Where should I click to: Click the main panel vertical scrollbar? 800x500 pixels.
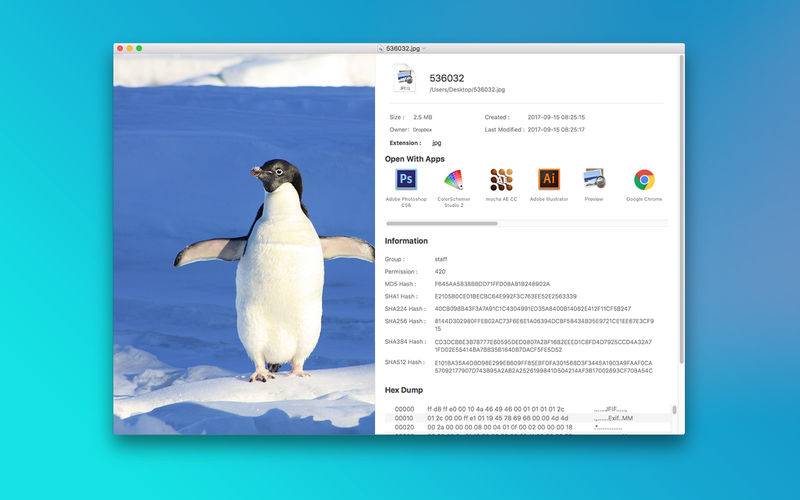pos(682,209)
